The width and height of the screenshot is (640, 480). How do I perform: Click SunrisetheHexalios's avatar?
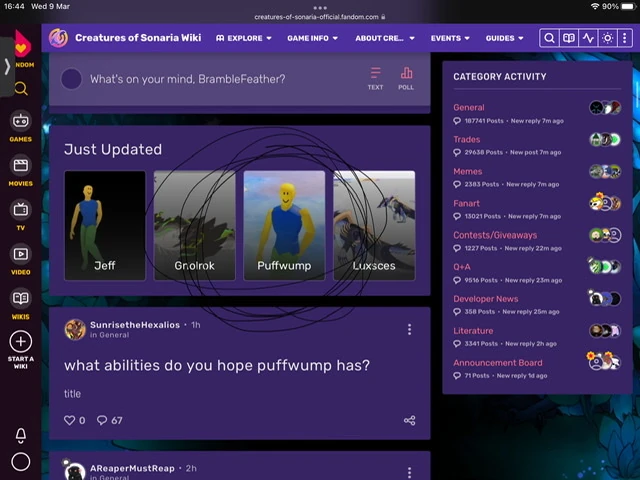75,329
